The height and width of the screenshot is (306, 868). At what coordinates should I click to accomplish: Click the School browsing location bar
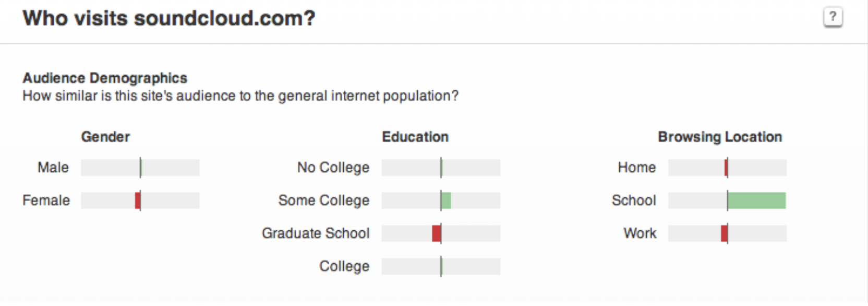pos(727,201)
